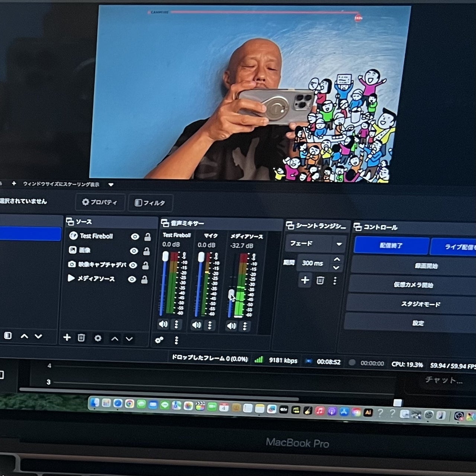Add a scene transition with plus icon
476x476 pixels.
[305, 280]
